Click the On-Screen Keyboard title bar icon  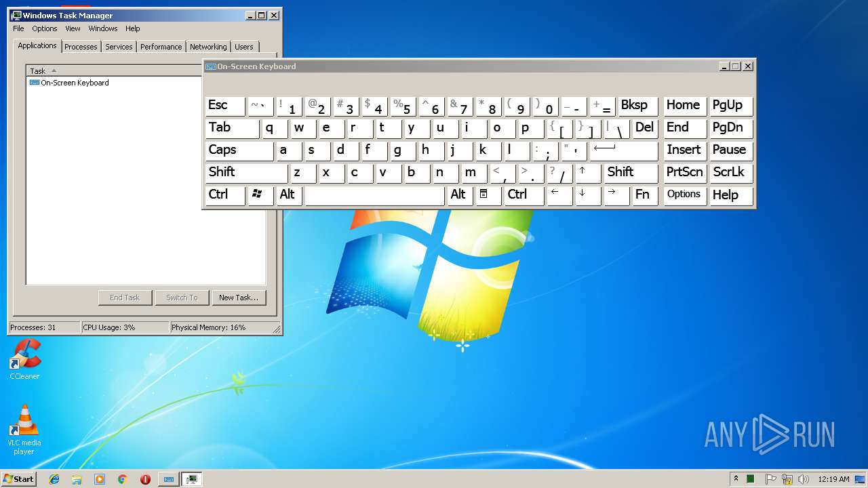(211, 66)
